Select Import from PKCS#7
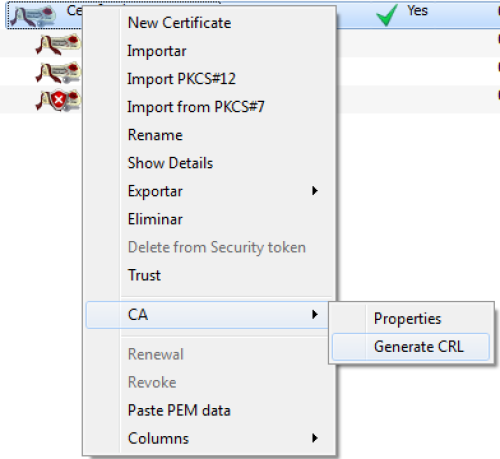 tap(196, 107)
